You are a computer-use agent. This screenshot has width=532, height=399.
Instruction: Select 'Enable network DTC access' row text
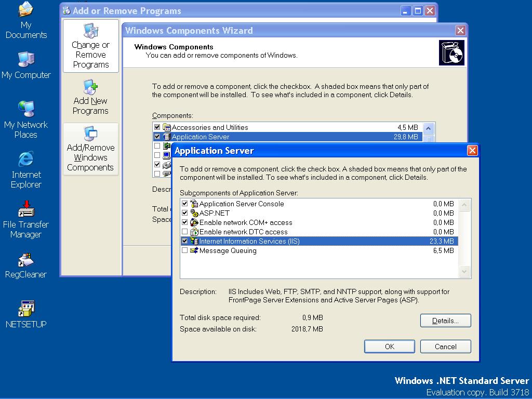pos(243,232)
